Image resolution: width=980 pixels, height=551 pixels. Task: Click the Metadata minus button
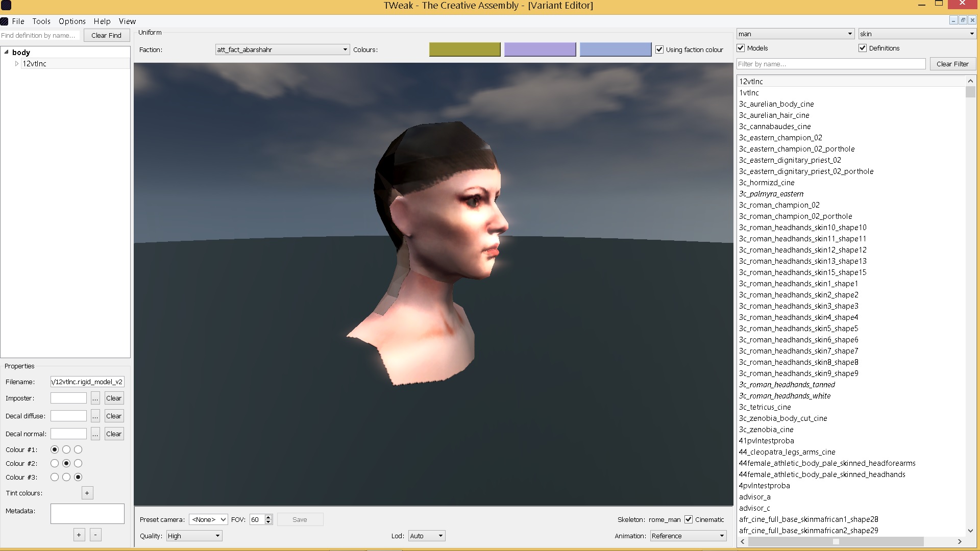tap(95, 535)
